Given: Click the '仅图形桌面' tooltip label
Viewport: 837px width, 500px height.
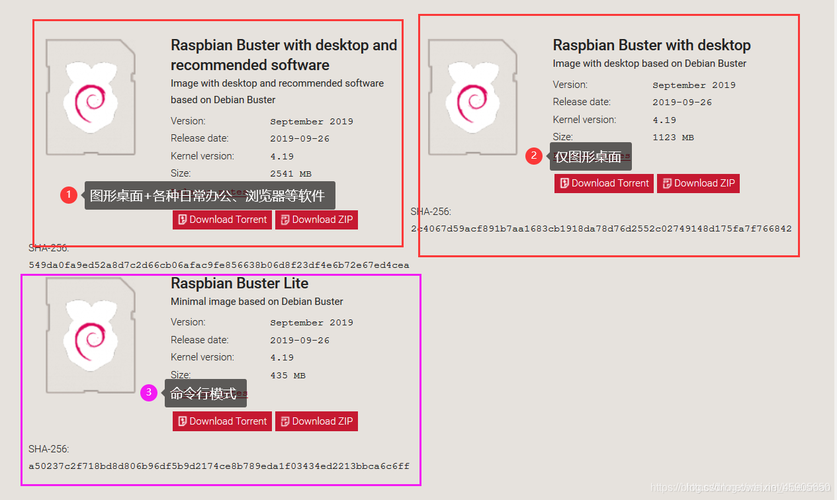Looking at the screenshot, I should (x=588, y=156).
